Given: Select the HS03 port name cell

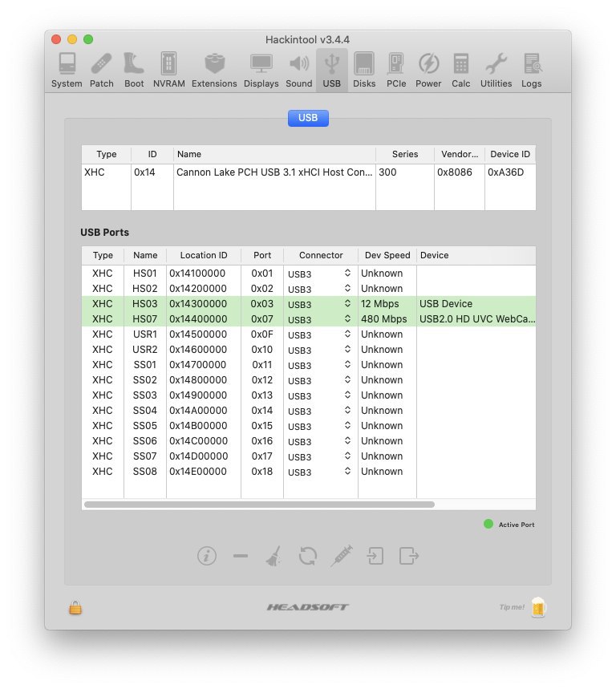Looking at the screenshot, I should coord(144,304).
